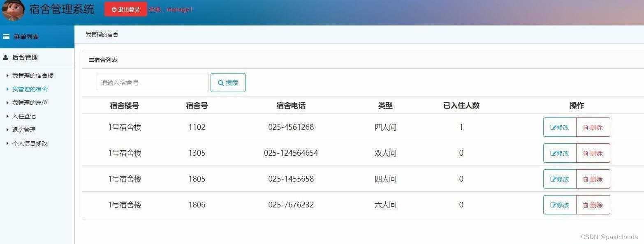Image resolution: width=644 pixels, height=244 pixels.
Task: Expand the 入住登记 sidebar entry
Action: coord(23,116)
